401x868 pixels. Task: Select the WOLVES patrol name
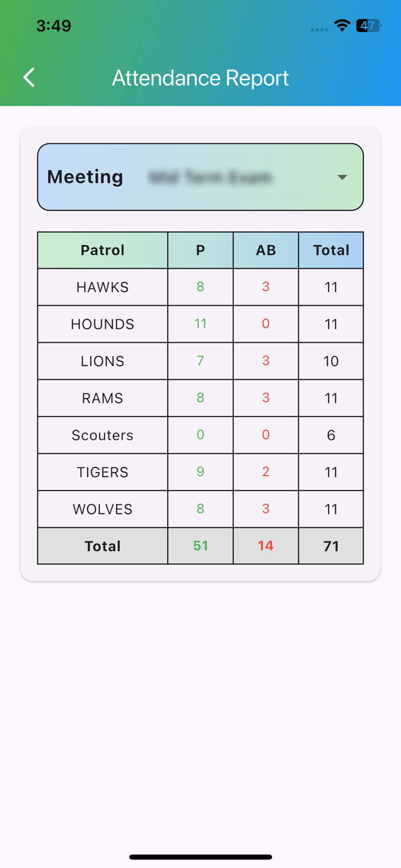(103, 509)
